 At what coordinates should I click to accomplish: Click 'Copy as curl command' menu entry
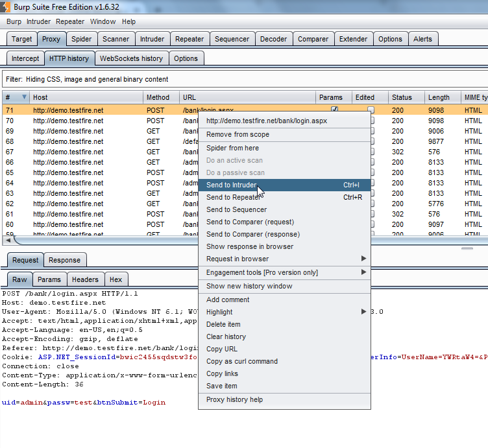(241, 361)
